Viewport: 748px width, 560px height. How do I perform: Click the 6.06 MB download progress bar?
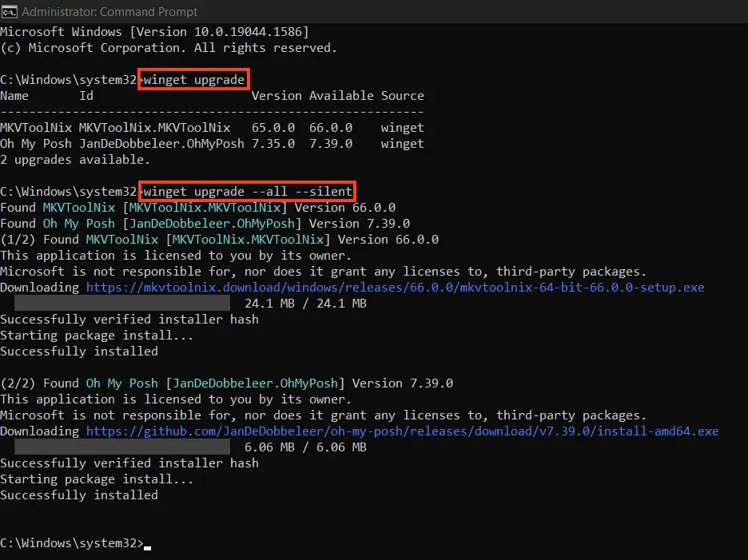tap(122, 447)
